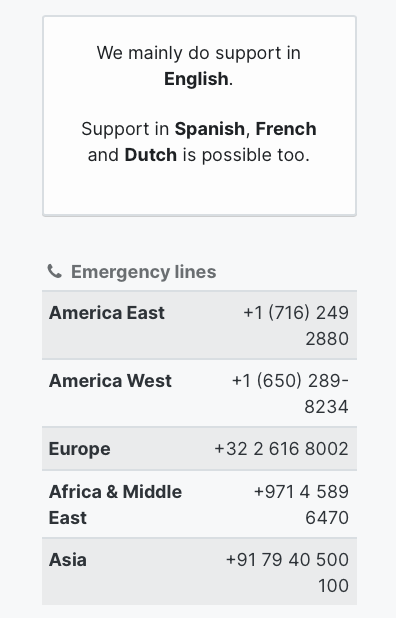Click the America West region label

[110, 381]
